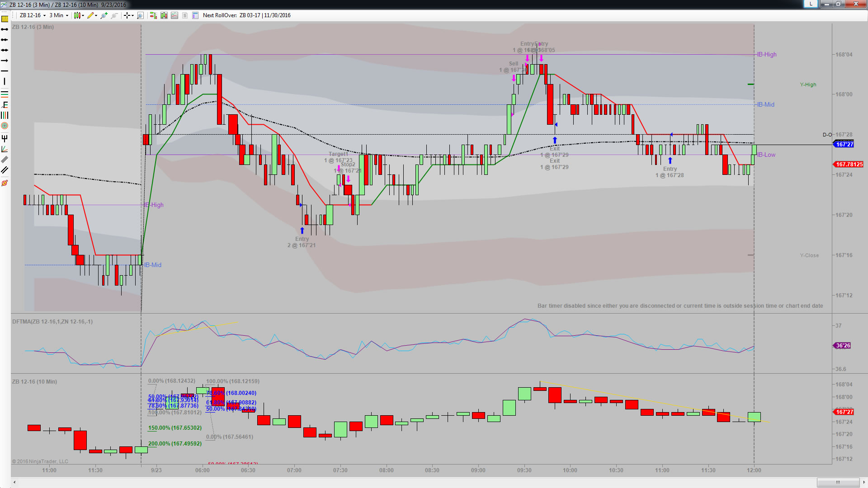Open the candlestick chart style button
This screenshot has width=868, height=488.
(x=77, y=15)
